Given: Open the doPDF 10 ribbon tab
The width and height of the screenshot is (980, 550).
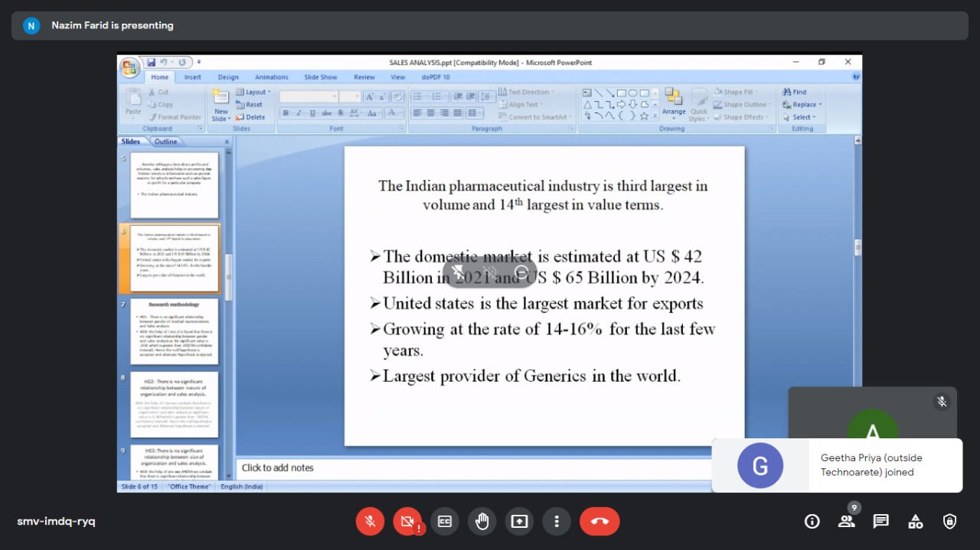Looking at the screenshot, I should click(436, 77).
